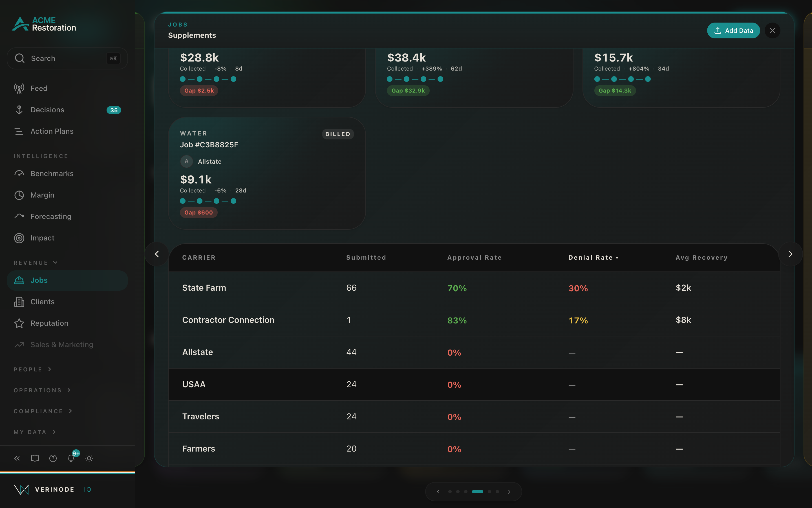Viewport: 812px width, 508px height.
Task: Open Decisions in sidebar
Action: pos(67,110)
